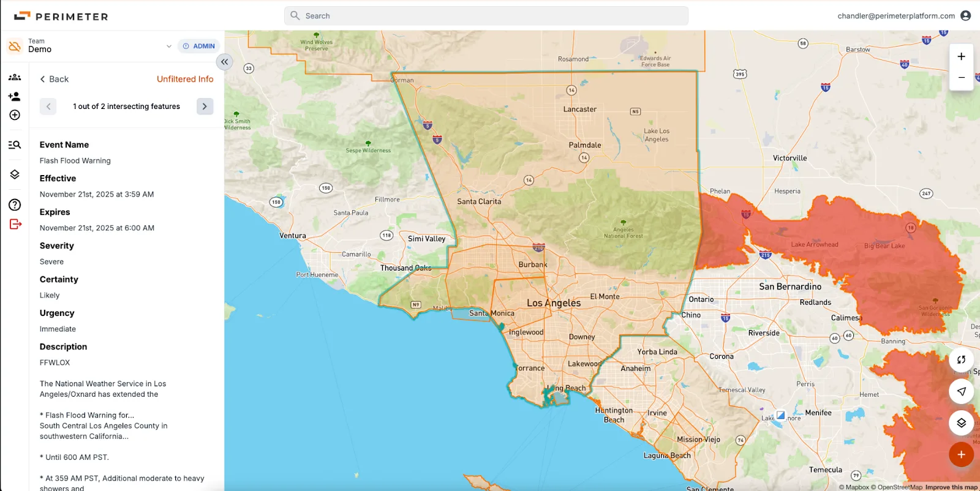This screenshot has height=491, width=980.
Task: Open the list search icon in sidebar
Action: click(15, 145)
